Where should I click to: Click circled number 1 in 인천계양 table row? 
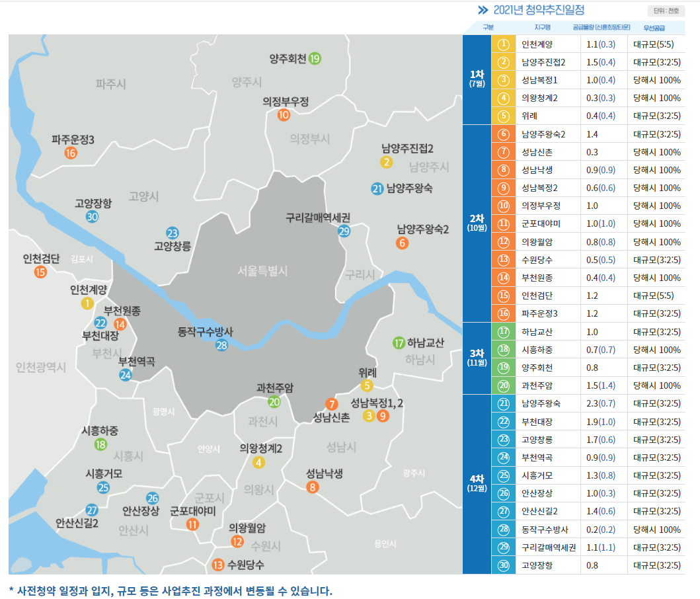tap(504, 44)
